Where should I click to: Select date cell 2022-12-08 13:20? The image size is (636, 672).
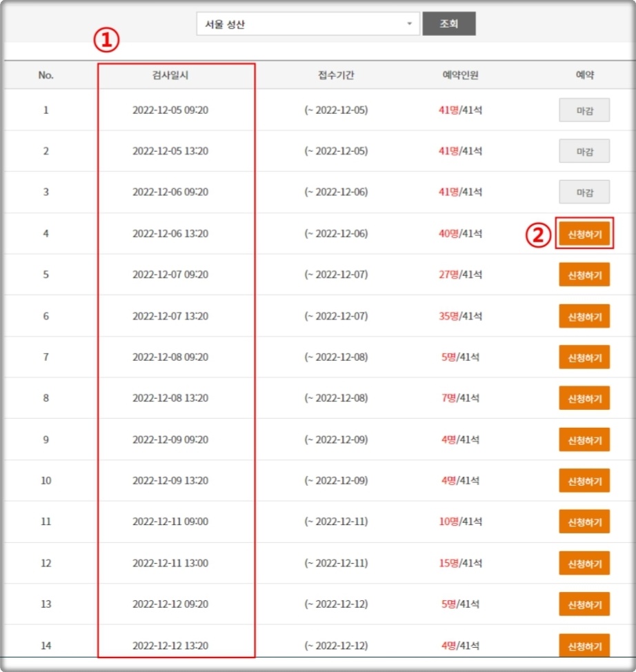click(x=170, y=397)
